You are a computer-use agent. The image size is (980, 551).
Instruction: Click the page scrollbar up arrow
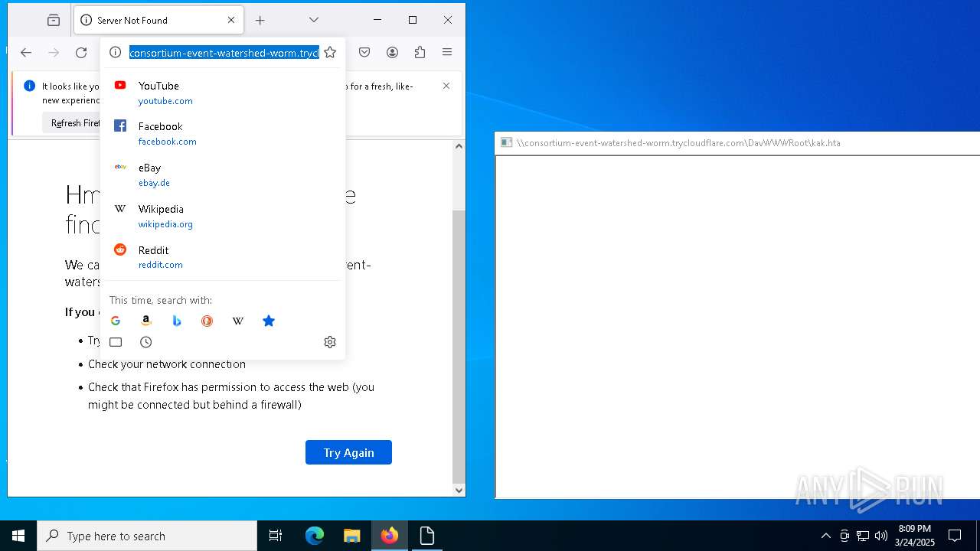459,146
